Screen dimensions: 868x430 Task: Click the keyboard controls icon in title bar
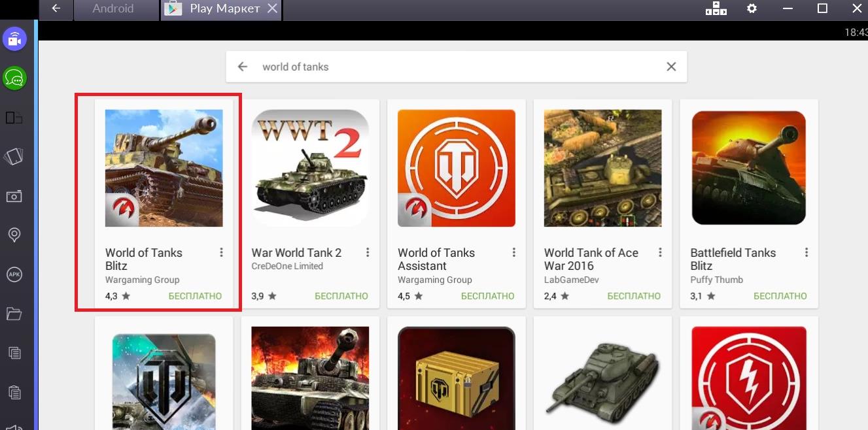(716, 8)
